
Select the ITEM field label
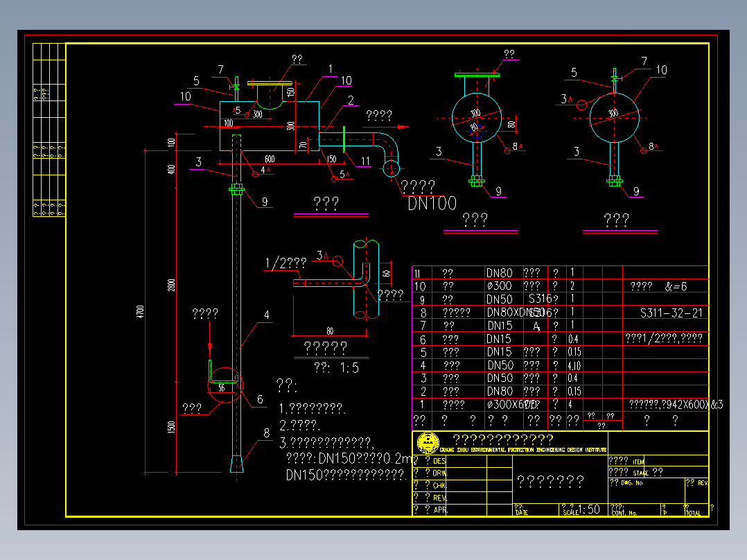pos(638,462)
